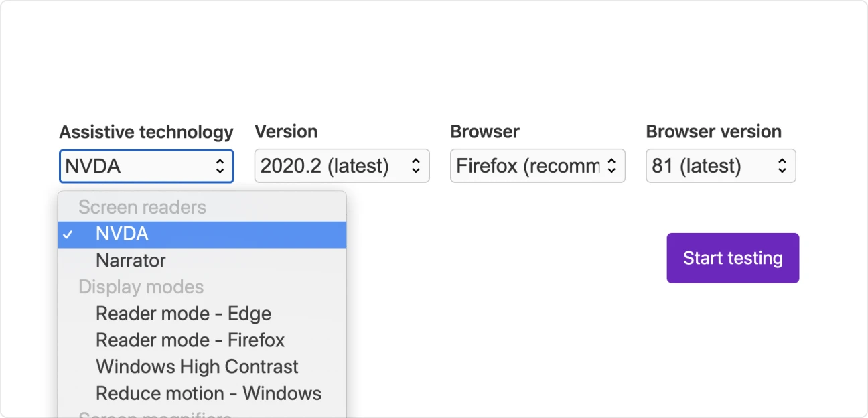Click the arrows icon on the 81 (latest) select
This screenshot has width=868, height=418.
(782, 166)
